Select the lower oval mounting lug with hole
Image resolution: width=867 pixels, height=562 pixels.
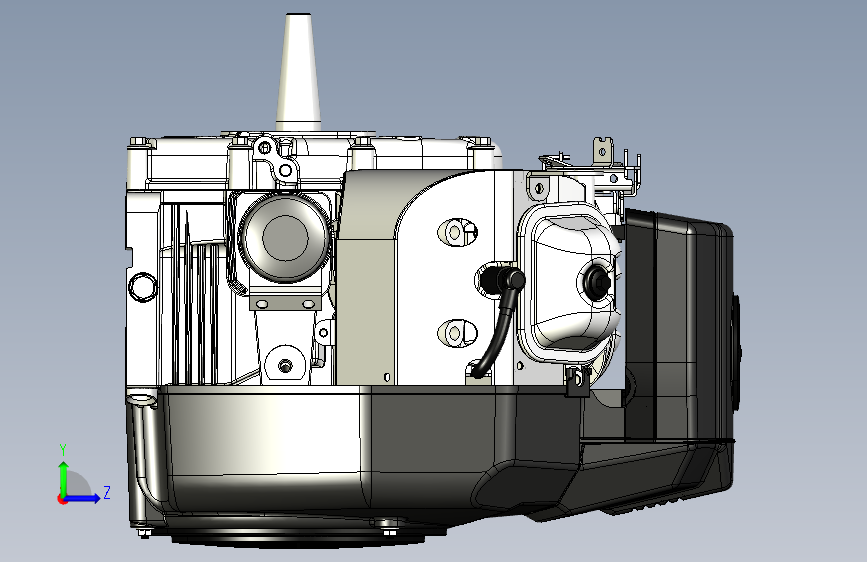pyautogui.click(x=457, y=333)
